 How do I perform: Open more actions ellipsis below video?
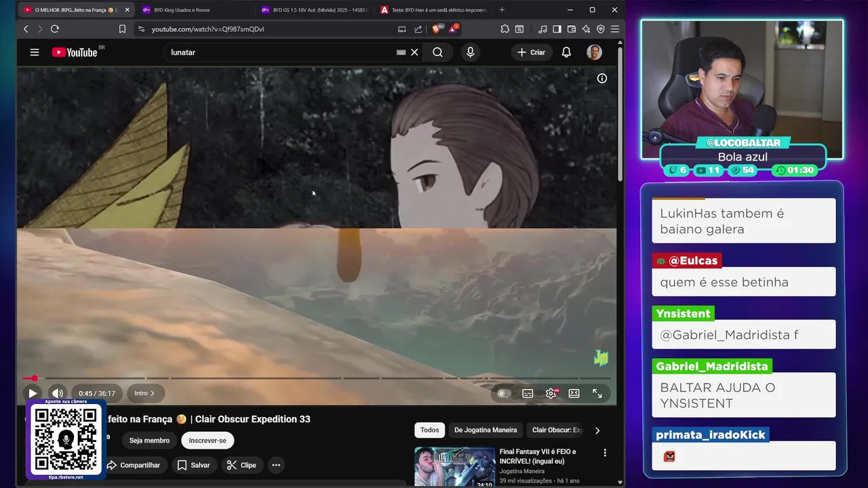[x=276, y=465]
